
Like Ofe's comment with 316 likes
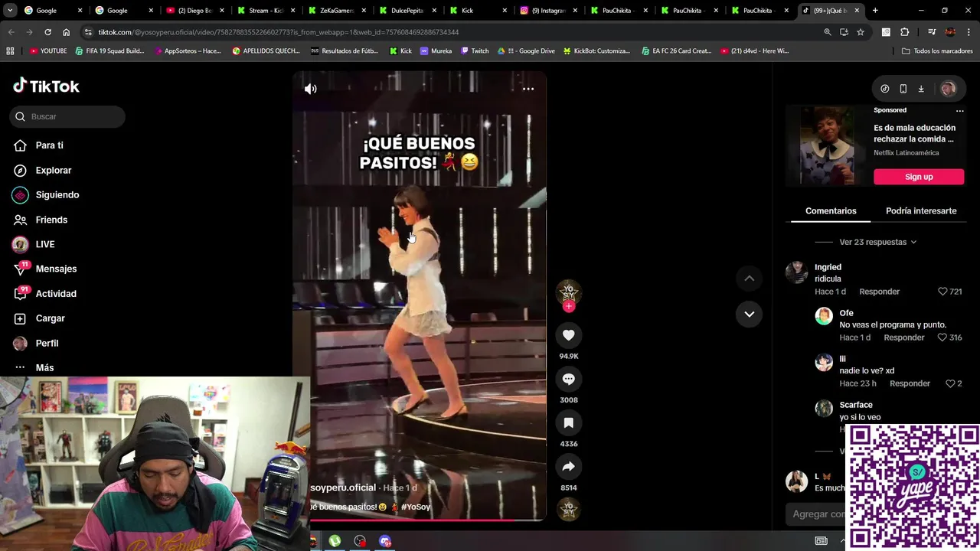tap(942, 337)
